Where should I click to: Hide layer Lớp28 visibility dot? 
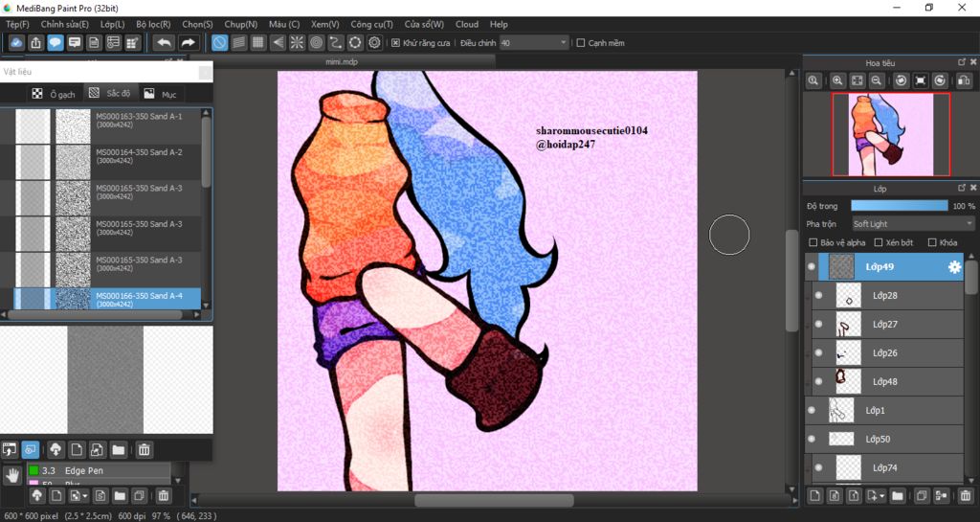tap(819, 296)
